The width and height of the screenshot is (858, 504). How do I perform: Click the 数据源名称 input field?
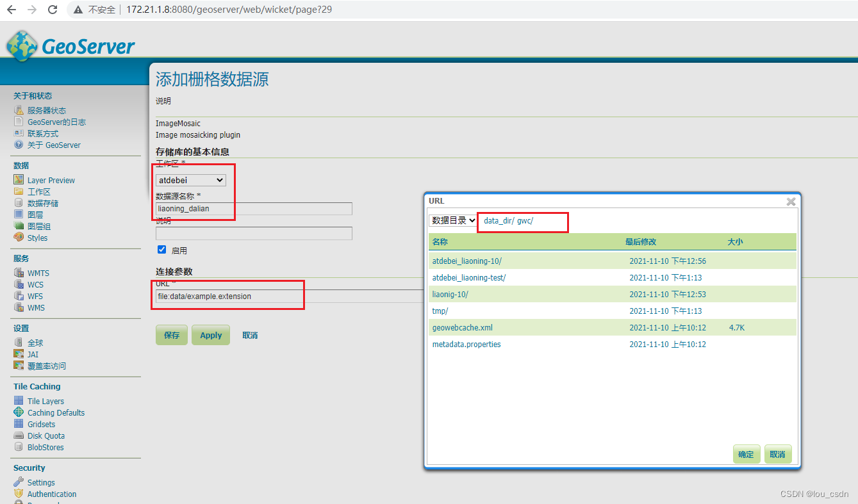click(254, 208)
